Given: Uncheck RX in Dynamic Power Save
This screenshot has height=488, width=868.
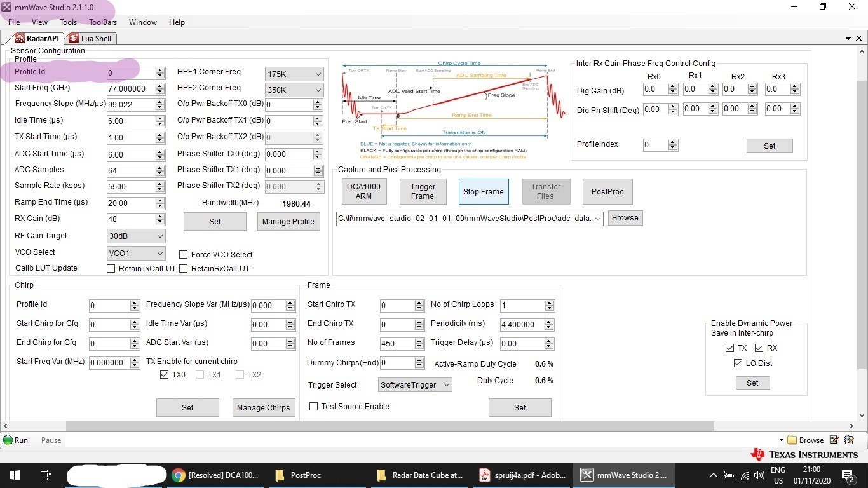Looking at the screenshot, I should tap(759, 348).
